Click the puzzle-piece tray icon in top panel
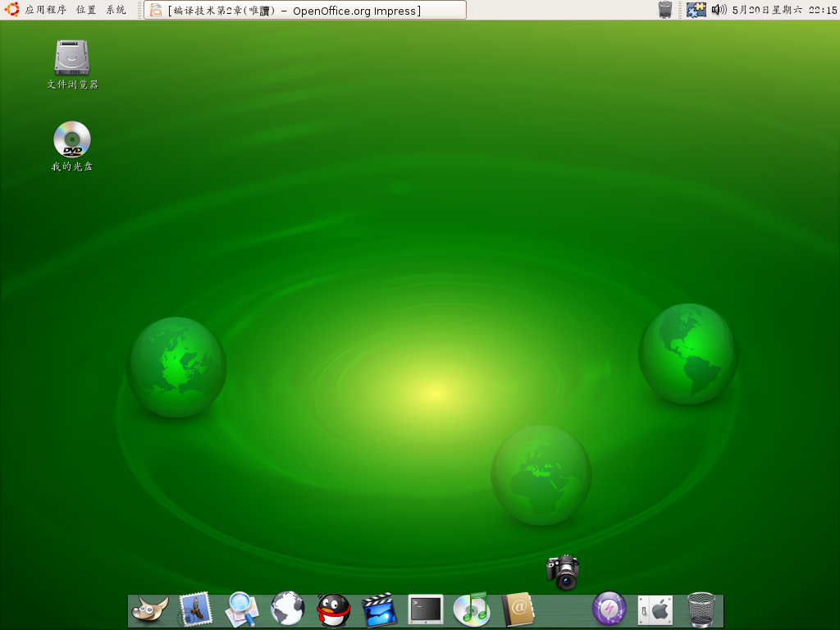 click(696, 10)
